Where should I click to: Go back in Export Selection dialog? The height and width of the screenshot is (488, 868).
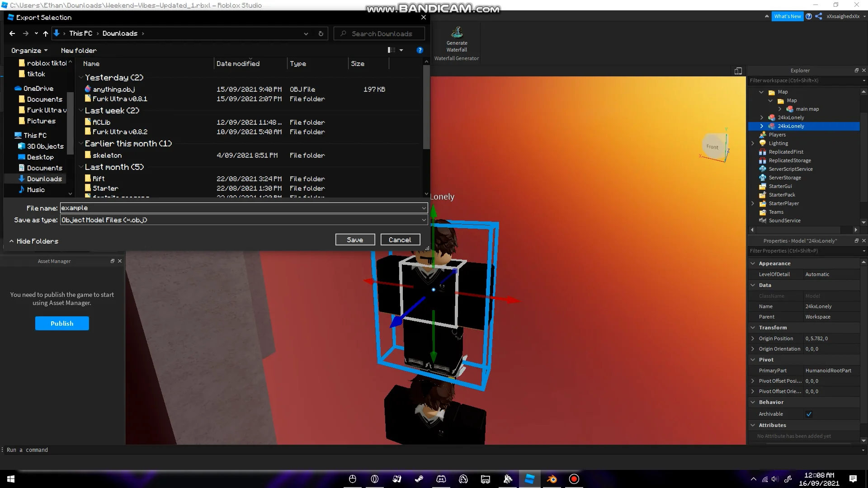12,33
